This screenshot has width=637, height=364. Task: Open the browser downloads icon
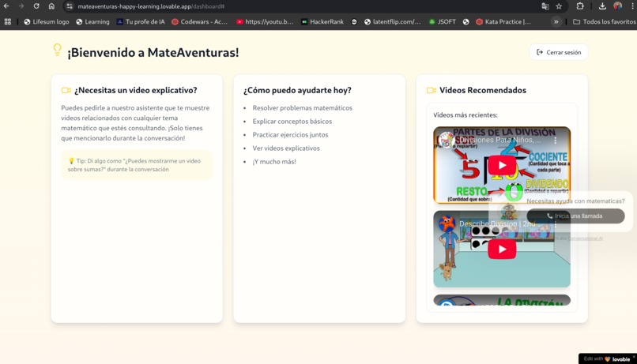tap(602, 6)
